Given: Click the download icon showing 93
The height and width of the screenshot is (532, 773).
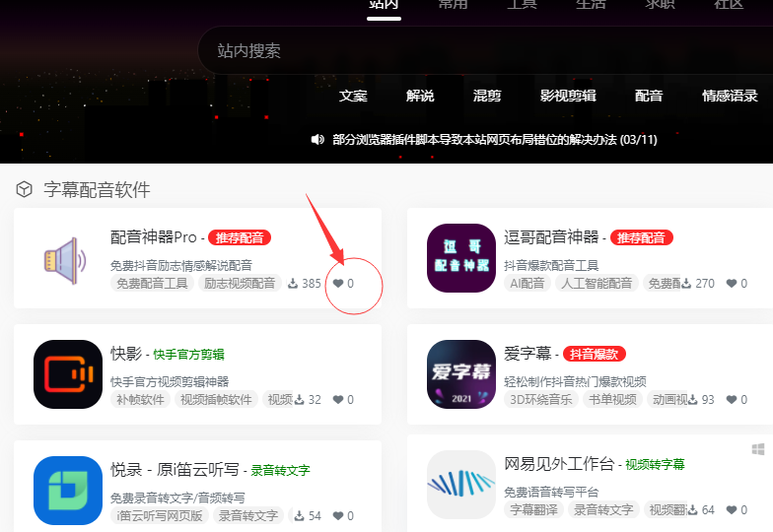Looking at the screenshot, I should point(692,400).
